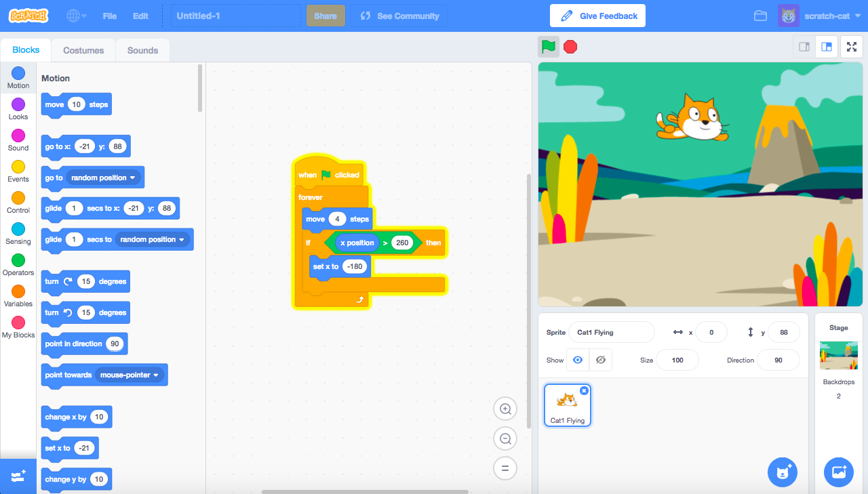Switch to small stage layout
The width and height of the screenshot is (868, 494).
803,47
